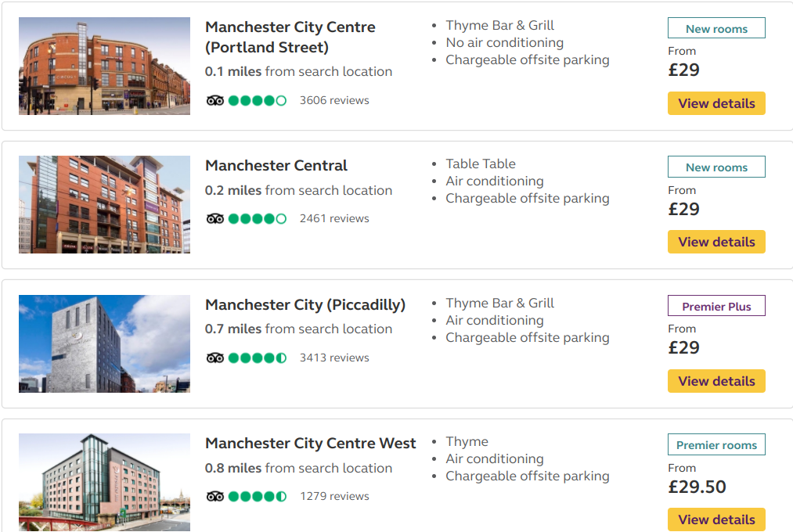
Task: Click rating bubbles beside 3606 reviews
Action: 258,100
